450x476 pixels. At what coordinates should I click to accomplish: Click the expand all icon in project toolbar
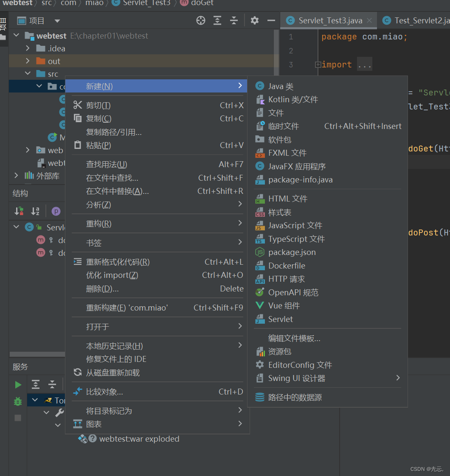tap(217, 21)
